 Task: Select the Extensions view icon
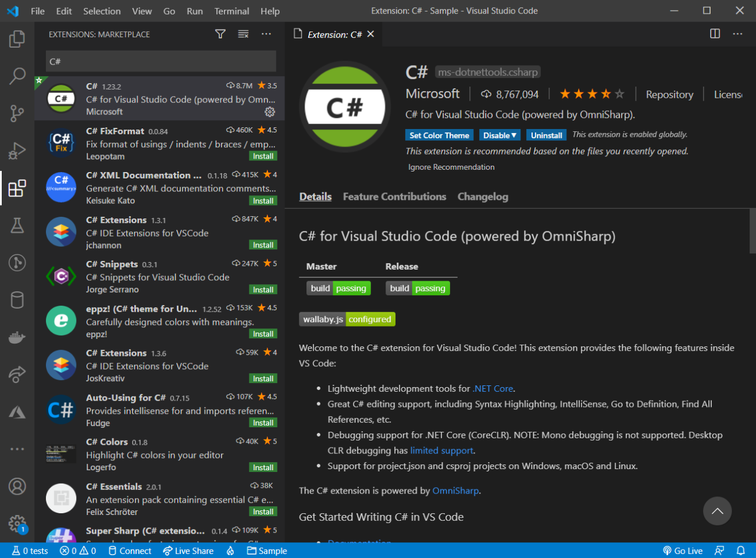(17, 188)
